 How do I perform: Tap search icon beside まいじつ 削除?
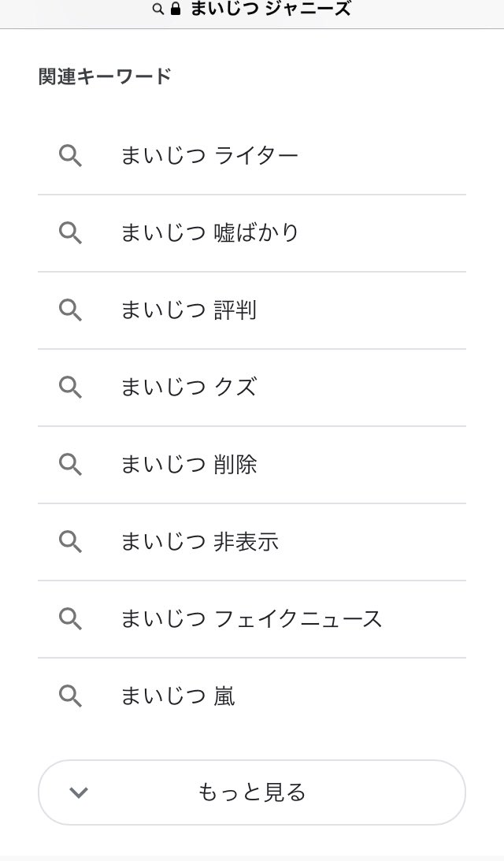click(71, 465)
